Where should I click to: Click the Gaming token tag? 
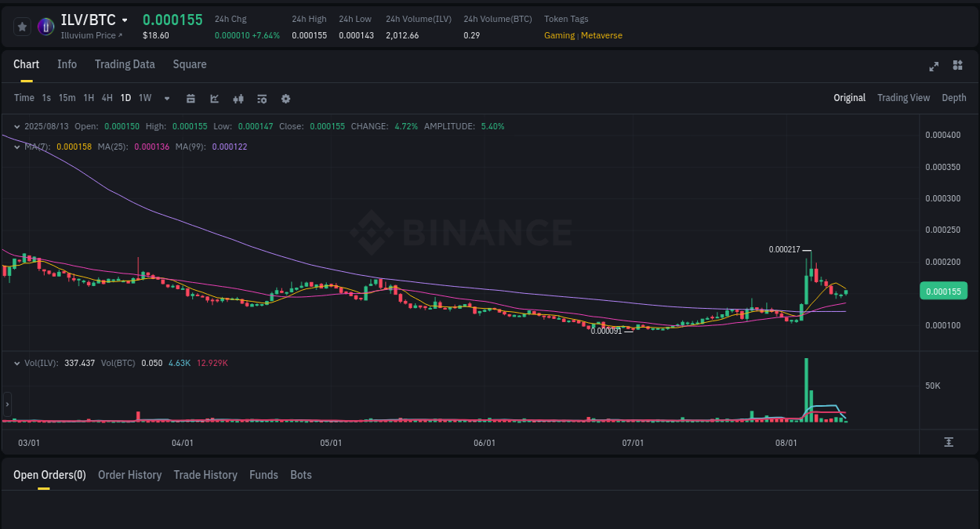[558, 35]
